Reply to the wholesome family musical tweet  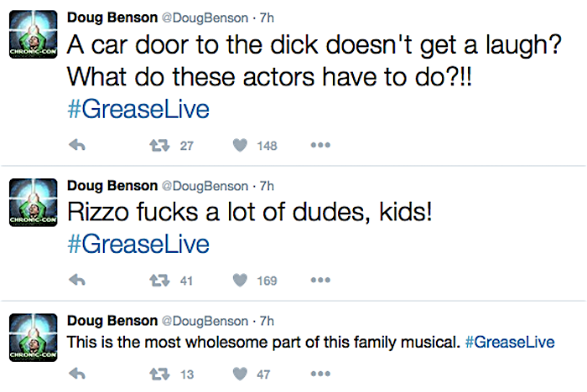pos(76,374)
